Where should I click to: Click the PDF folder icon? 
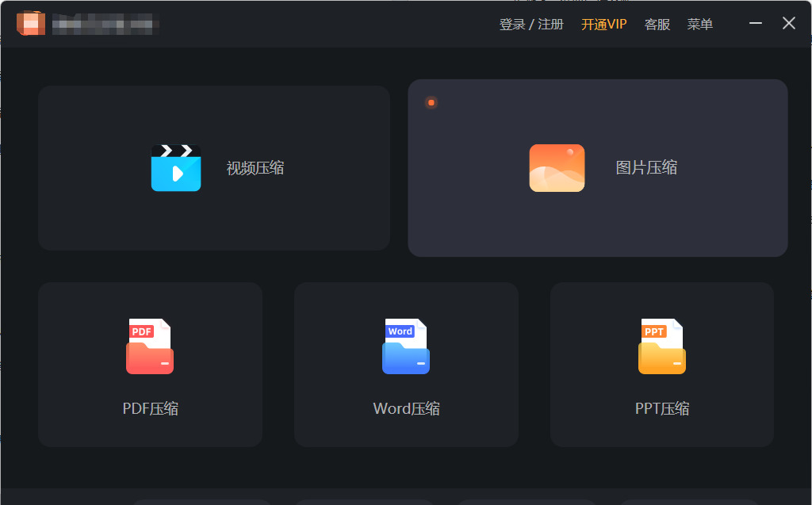(150, 346)
